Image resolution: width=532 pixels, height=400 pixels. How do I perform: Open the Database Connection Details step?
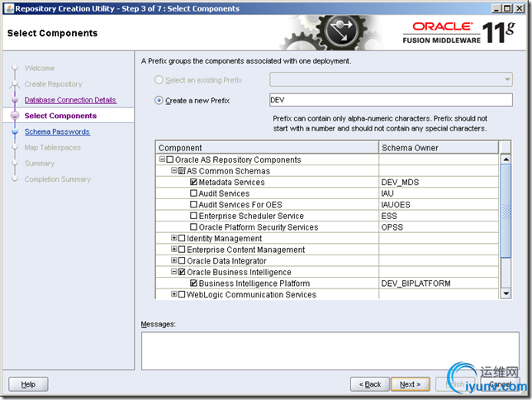pyautogui.click(x=70, y=100)
